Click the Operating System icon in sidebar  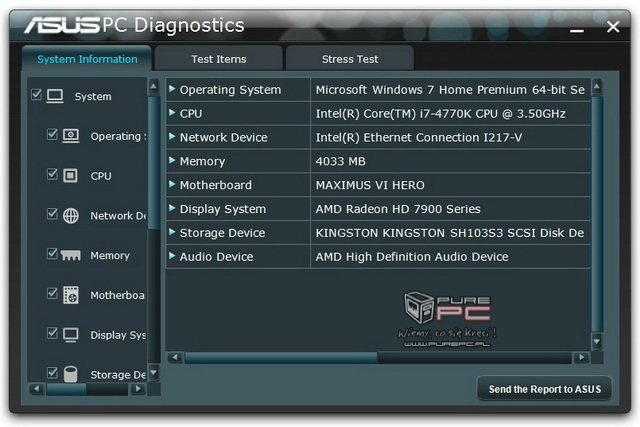(71, 136)
